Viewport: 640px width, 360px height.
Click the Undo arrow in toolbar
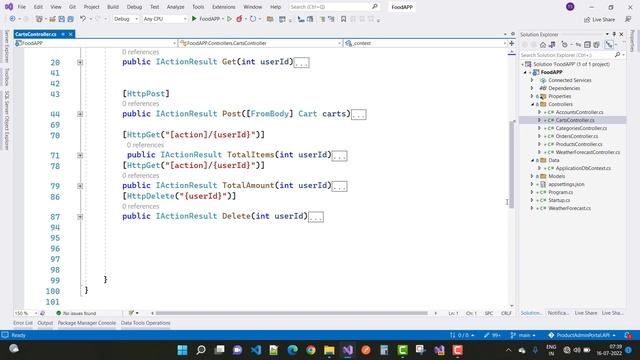point(83,19)
